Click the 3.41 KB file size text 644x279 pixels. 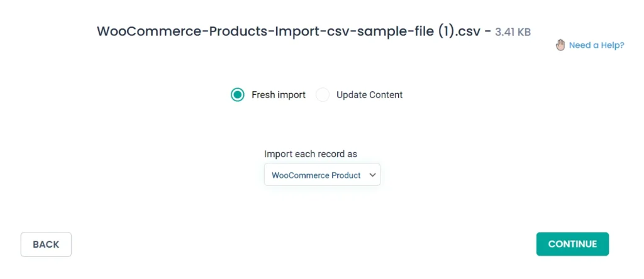click(x=513, y=31)
